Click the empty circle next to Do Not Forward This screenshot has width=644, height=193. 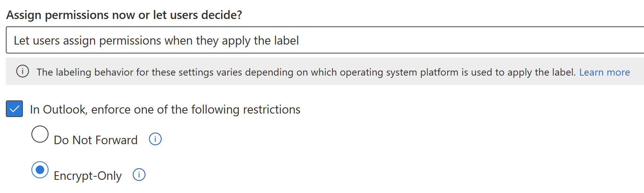pyautogui.click(x=40, y=134)
